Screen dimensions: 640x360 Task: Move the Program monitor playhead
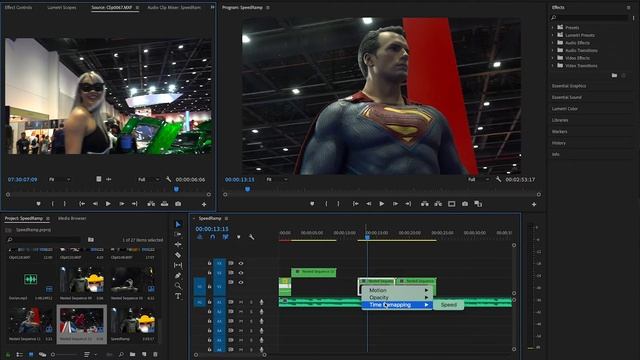pyautogui.click(x=247, y=189)
